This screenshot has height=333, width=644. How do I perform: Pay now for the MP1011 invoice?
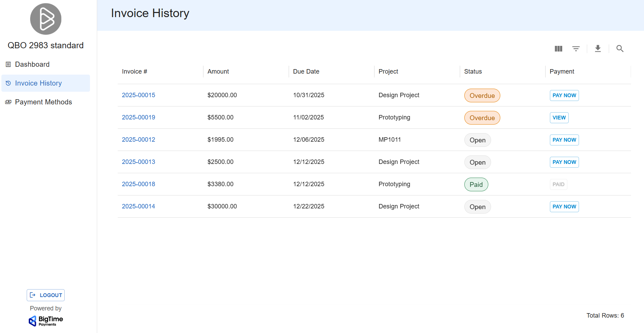click(x=564, y=140)
